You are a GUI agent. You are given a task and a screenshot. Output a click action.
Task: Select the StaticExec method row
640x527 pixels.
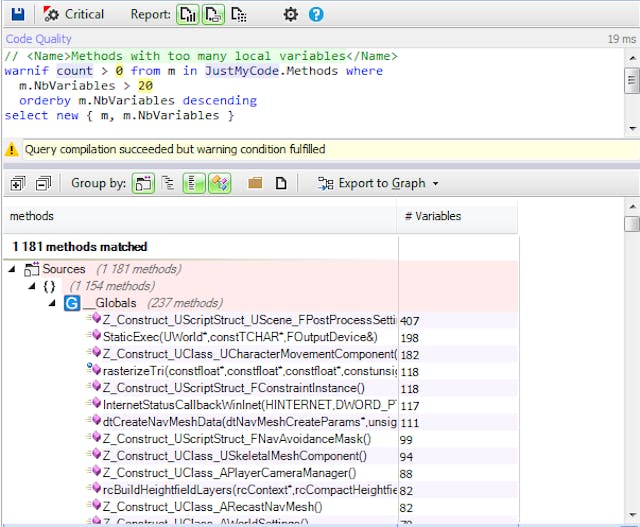240,337
